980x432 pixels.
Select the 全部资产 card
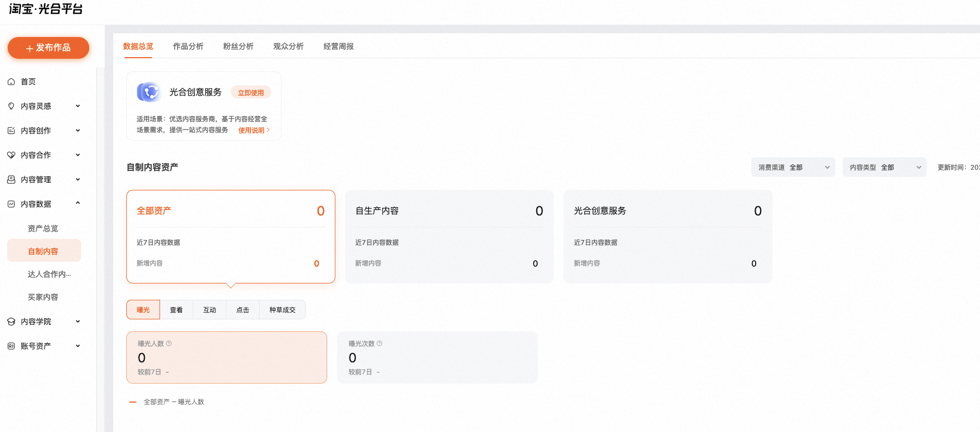(x=231, y=237)
